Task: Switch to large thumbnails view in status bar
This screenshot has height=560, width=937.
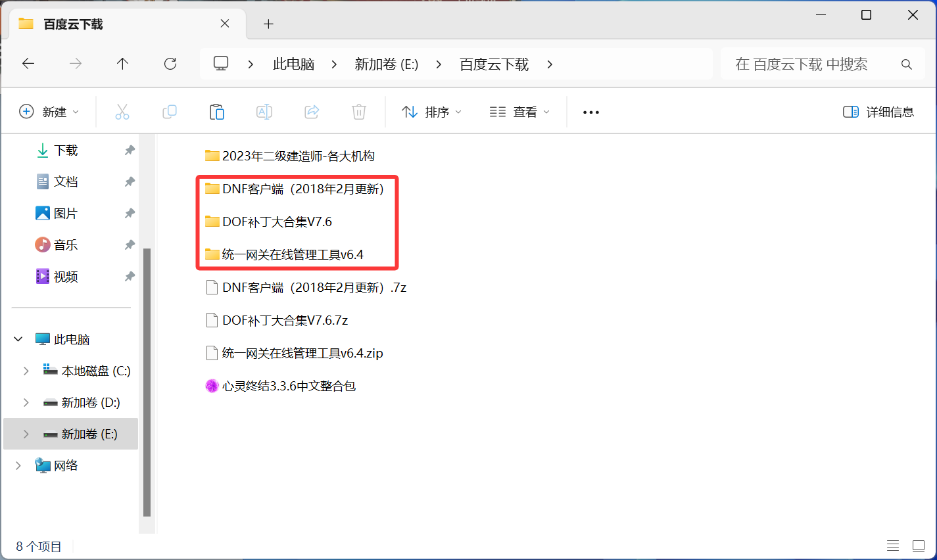Action: pyautogui.click(x=918, y=546)
